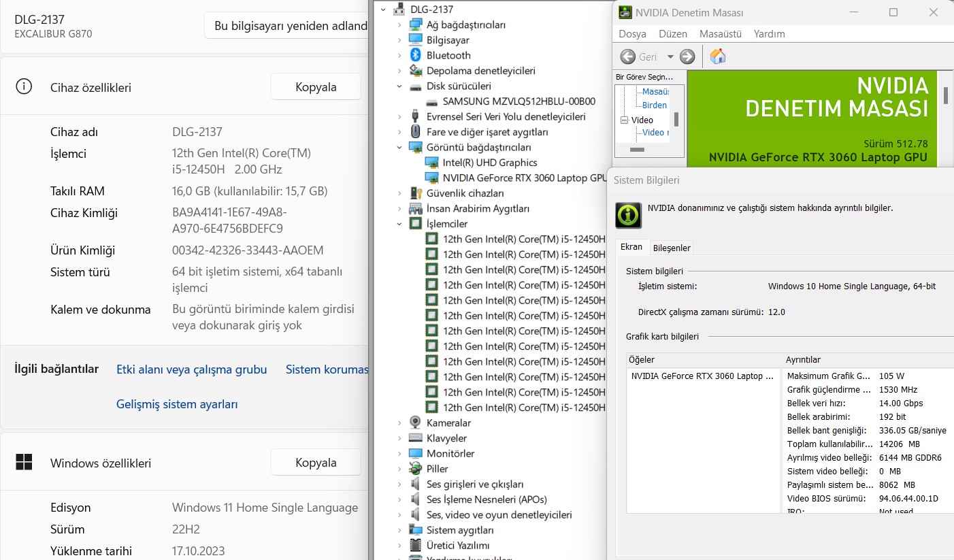Image resolution: width=954 pixels, height=560 pixels.
Task: Open the back history dropdown arrow
Action: point(670,56)
